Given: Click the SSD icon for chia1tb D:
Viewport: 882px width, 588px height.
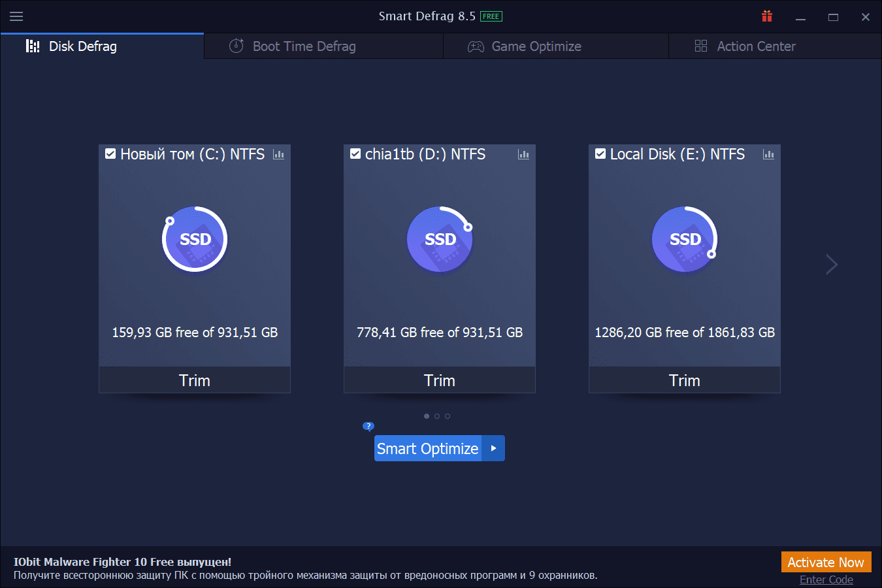Looking at the screenshot, I should [440, 239].
